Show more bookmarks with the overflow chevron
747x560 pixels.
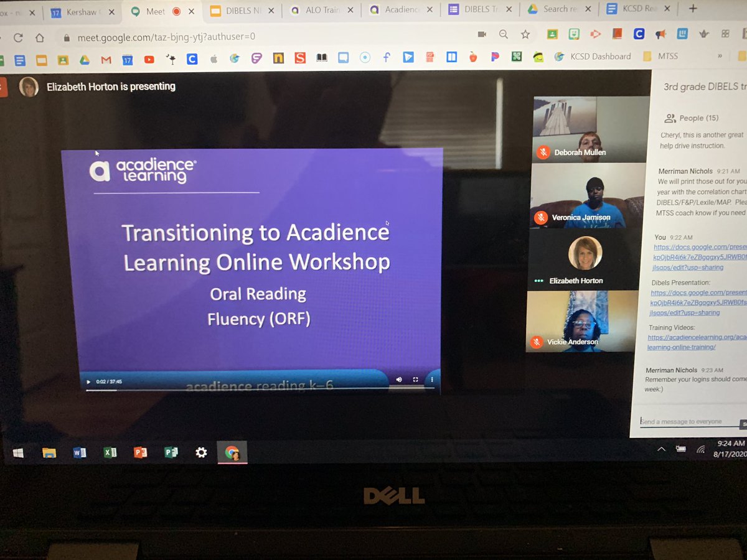pyautogui.click(x=720, y=55)
